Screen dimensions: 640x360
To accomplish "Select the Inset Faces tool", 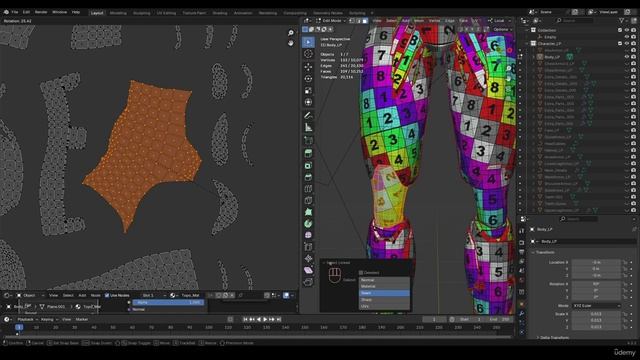I will (x=309, y=165).
